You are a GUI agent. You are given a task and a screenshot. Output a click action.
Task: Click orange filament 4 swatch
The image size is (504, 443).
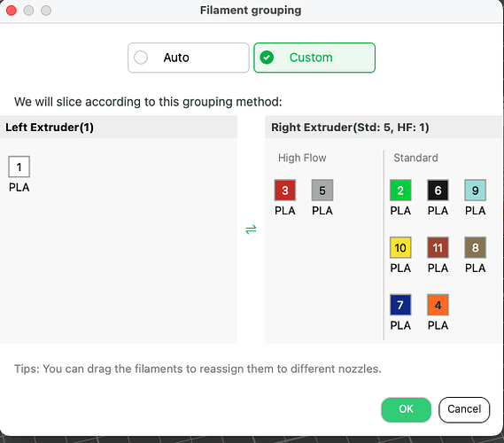click(438, 305)
